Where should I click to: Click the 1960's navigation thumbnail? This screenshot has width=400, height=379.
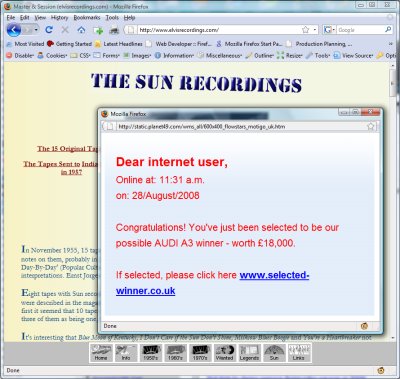tap(175, 353)
